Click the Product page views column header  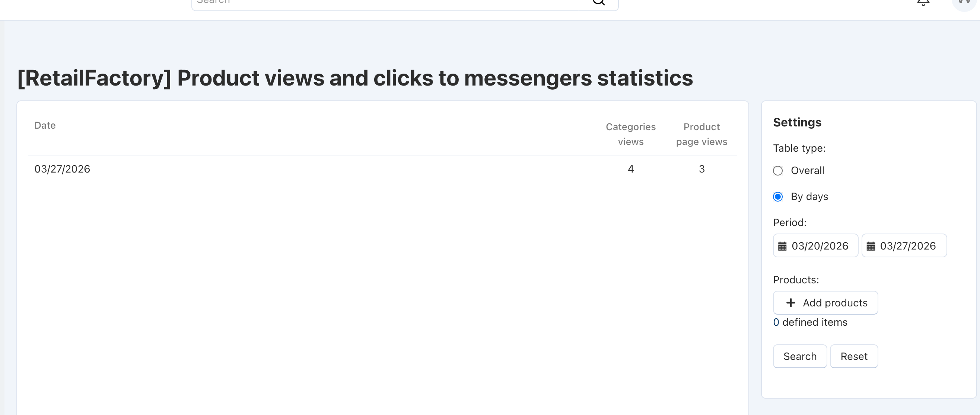tap(701, 134)
